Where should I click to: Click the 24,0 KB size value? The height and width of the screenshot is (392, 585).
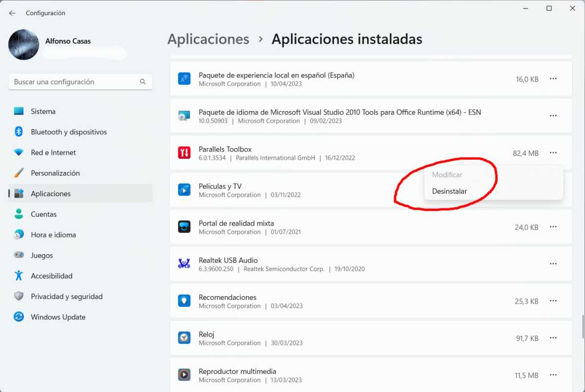pos(526,227)
